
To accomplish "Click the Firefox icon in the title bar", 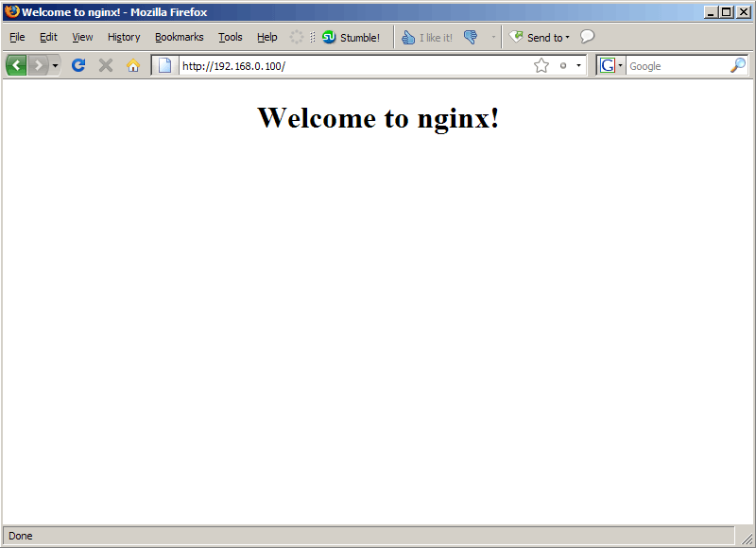I will click(12, 11).
